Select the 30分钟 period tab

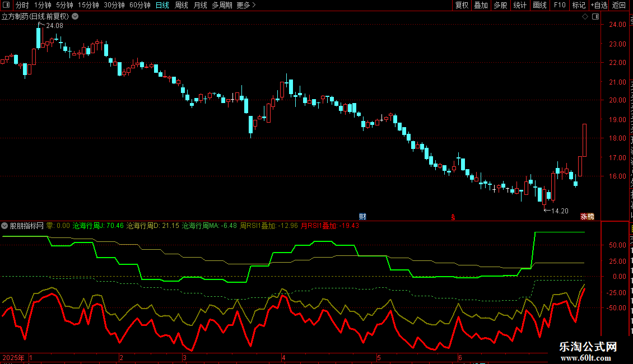point(114,5)
